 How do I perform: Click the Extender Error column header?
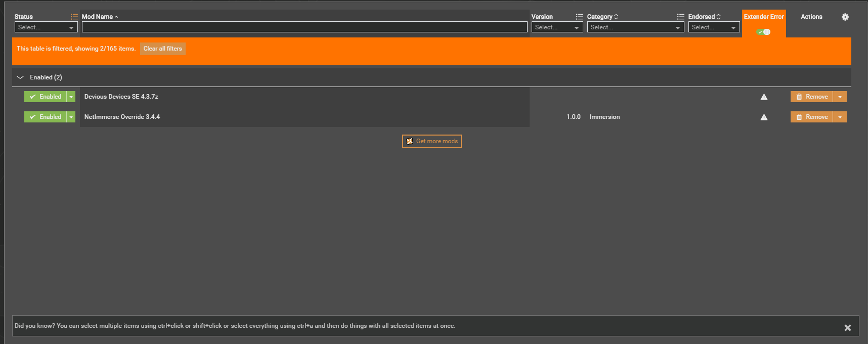(x=764, y=17)
